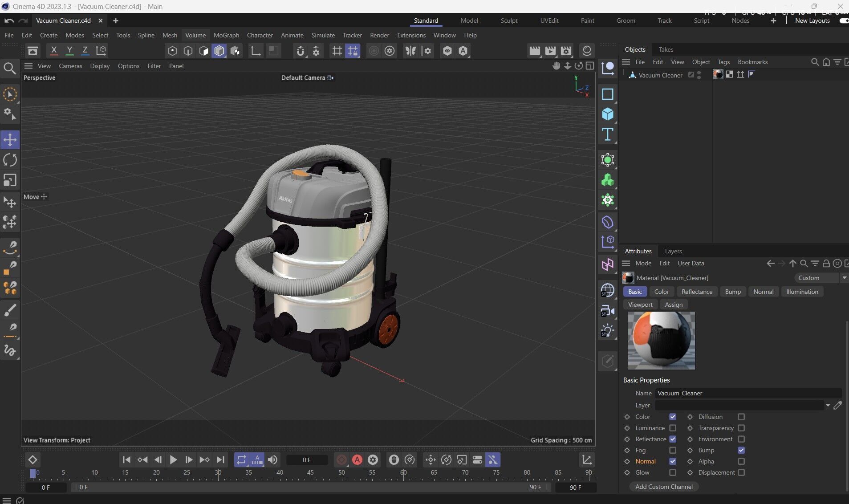Select the Rotate tool

(x=10, y=160)
